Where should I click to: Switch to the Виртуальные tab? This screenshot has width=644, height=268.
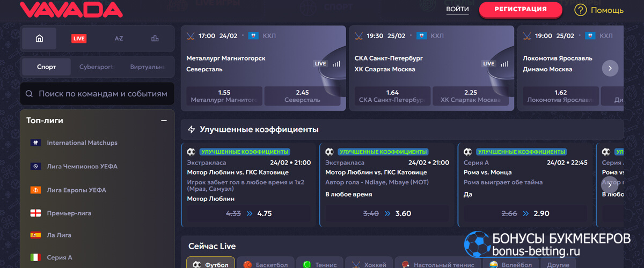[147, 67]
